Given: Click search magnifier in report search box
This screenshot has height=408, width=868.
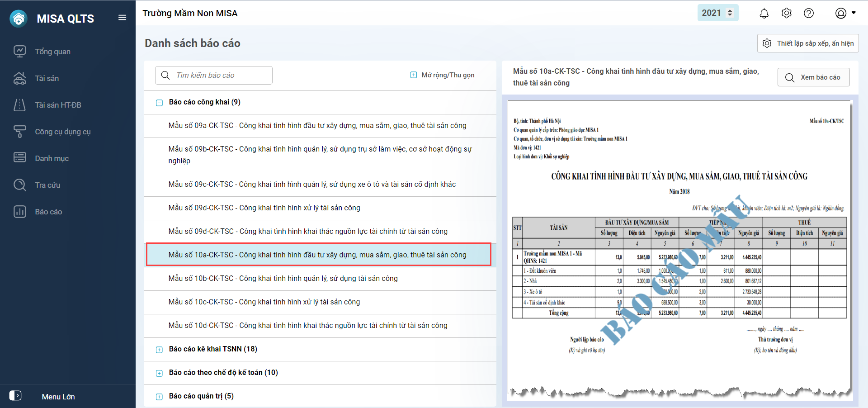Looking at the screenshot, I should tap(165, 75).
